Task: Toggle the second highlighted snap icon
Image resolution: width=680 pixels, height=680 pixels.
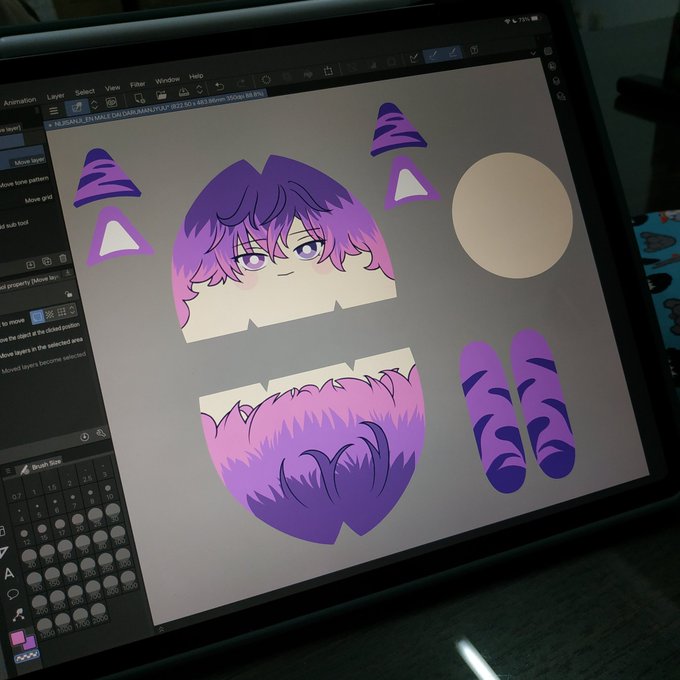Action: tap(452, 52)
